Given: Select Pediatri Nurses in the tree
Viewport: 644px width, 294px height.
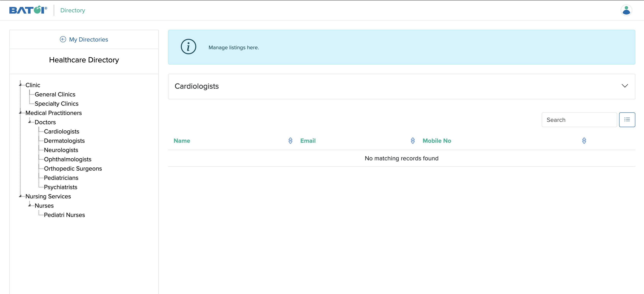Looking at the screenshot, I should point(64,215).
